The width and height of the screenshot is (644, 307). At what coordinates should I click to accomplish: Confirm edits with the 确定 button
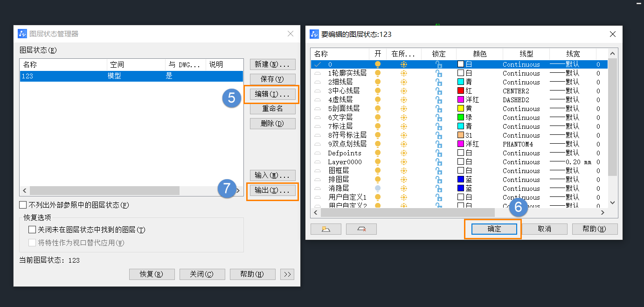494,229
